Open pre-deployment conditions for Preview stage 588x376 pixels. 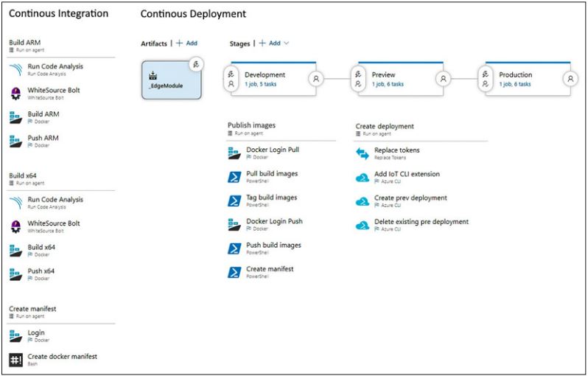click(360, 79)
